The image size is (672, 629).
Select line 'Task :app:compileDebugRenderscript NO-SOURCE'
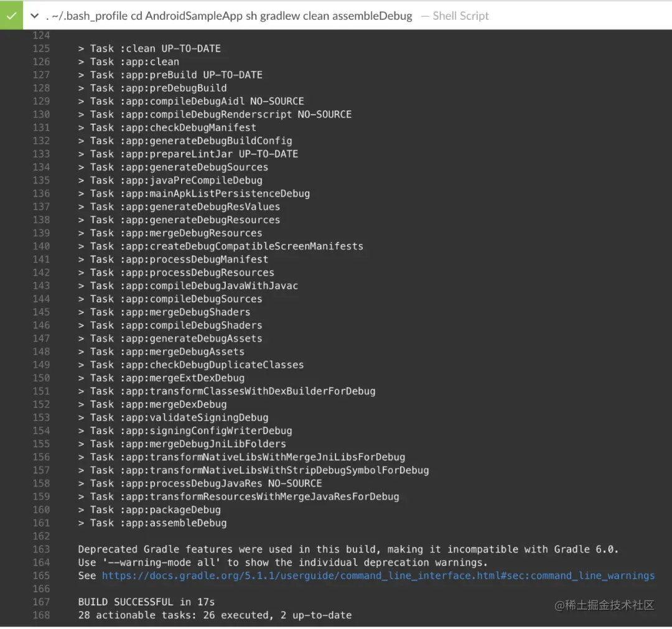click(x=215, y=114)
